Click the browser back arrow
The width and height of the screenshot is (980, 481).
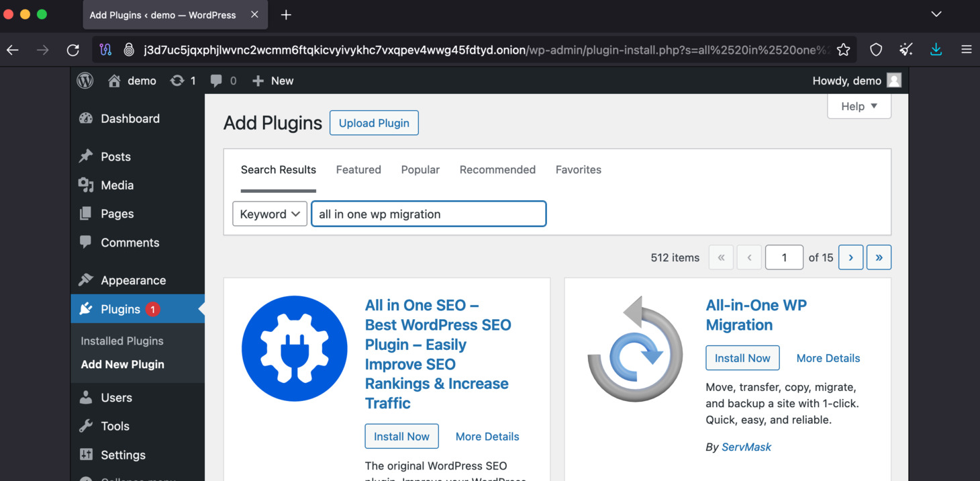point(13,50)
